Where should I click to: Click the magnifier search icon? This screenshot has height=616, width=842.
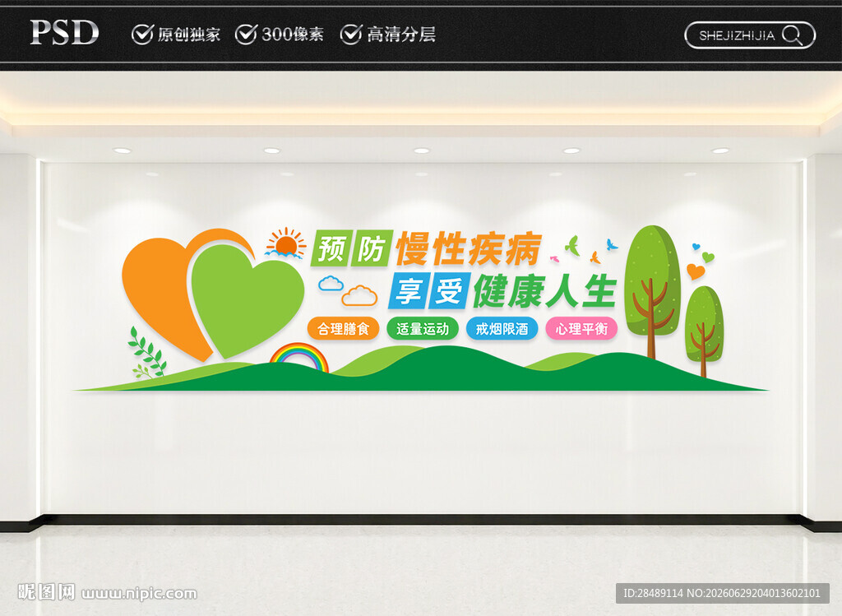click(x=793, y=35)
